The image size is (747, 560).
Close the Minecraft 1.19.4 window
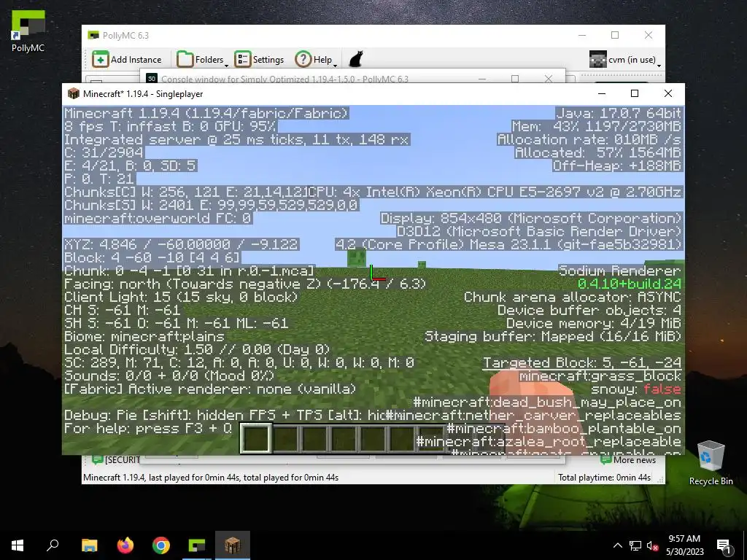click(668, 93)
